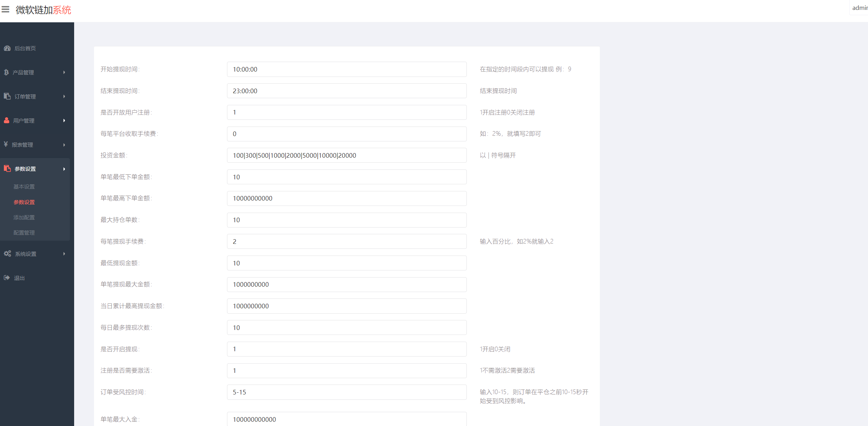Click the dashboard icon beside 后台首页
This screenshot has height=426, width=868.
click(x=7, y=48)
